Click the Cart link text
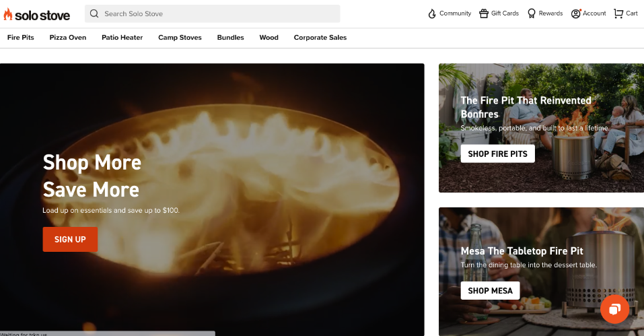 click(632, 13)
